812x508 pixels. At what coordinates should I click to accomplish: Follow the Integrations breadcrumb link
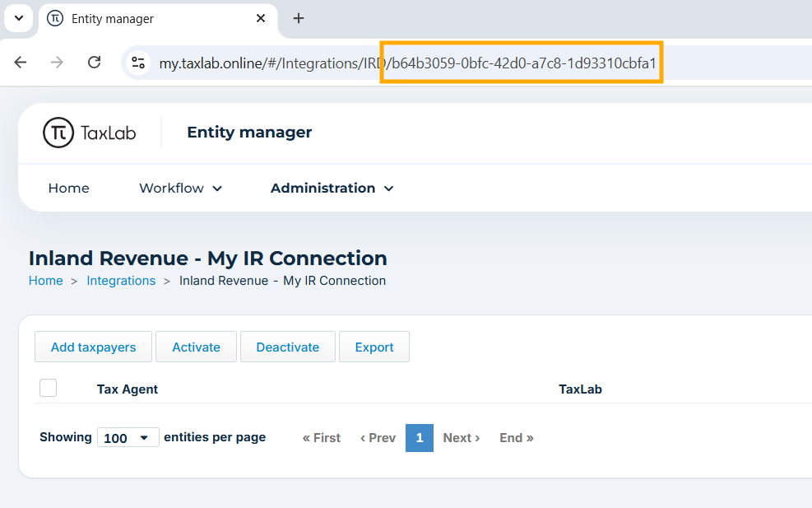point(121,281)
